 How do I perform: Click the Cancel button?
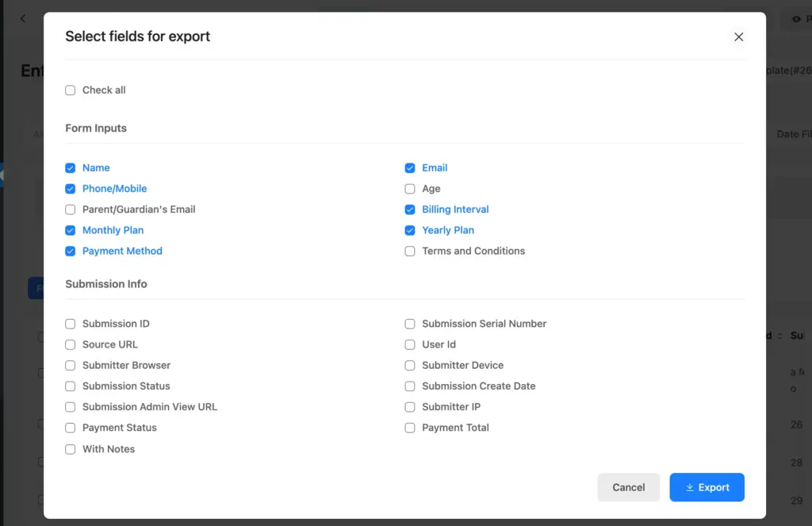(628, 487)
